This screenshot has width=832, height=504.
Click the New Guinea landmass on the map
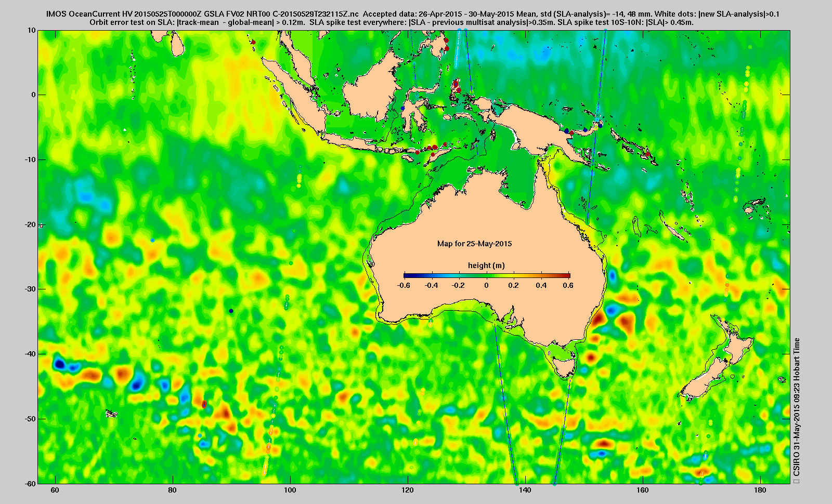(541, 127)
